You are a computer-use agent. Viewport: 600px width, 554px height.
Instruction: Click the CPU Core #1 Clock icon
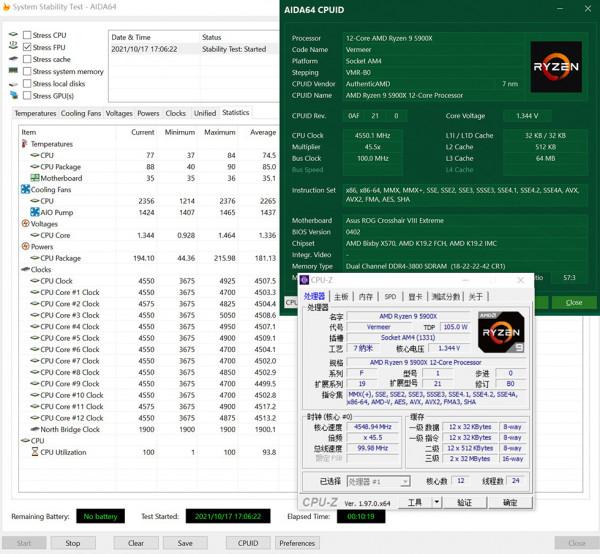click(35, 292)
